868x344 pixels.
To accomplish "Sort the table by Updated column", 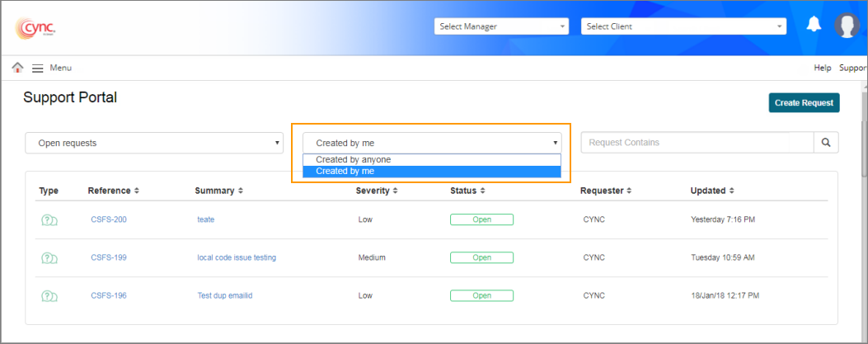I will [x=711, y=191].
